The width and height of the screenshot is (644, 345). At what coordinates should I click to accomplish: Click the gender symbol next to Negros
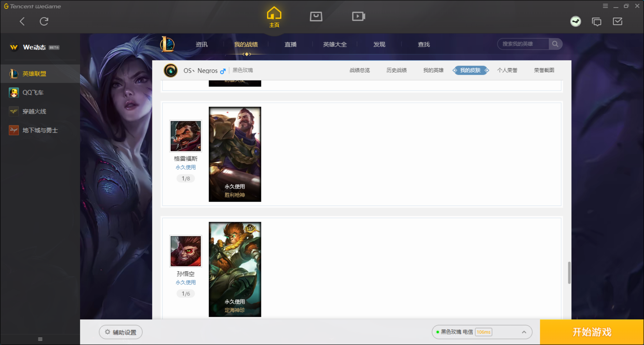[x=223, y=71]
